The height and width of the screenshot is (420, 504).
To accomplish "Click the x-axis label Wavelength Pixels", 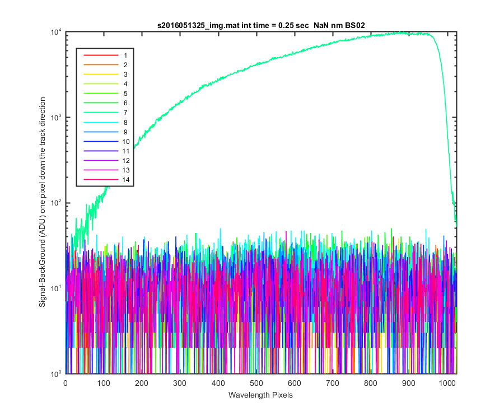I will pos(260,395).
